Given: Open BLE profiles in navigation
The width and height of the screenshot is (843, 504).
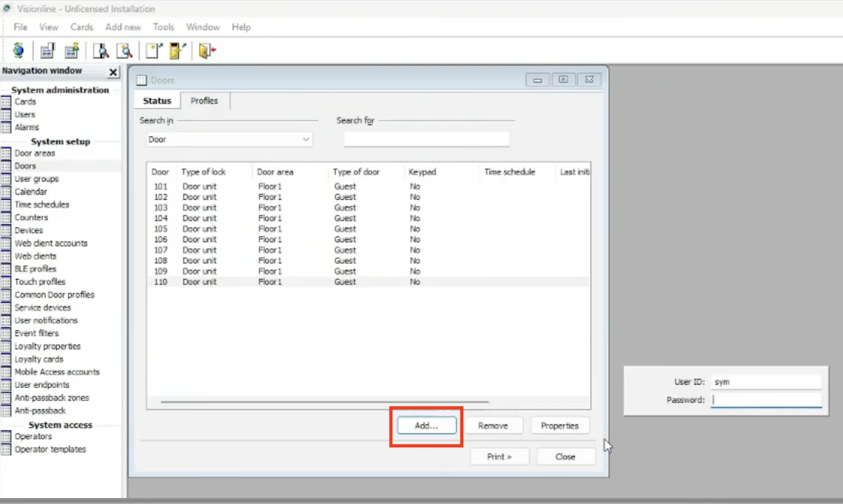Looking at the screenshot, I should [36, 269].
